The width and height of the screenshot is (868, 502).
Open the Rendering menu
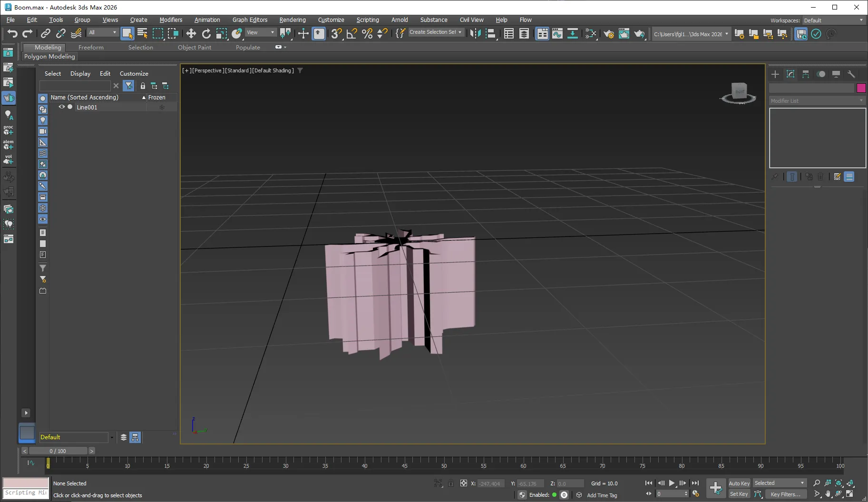pyautogui.click(x=292, y=20)
